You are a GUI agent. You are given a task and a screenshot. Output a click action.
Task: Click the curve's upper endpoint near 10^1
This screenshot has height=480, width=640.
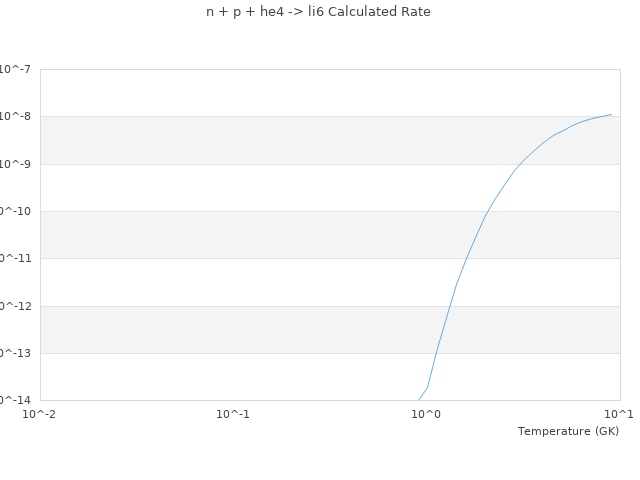(611, 114)
